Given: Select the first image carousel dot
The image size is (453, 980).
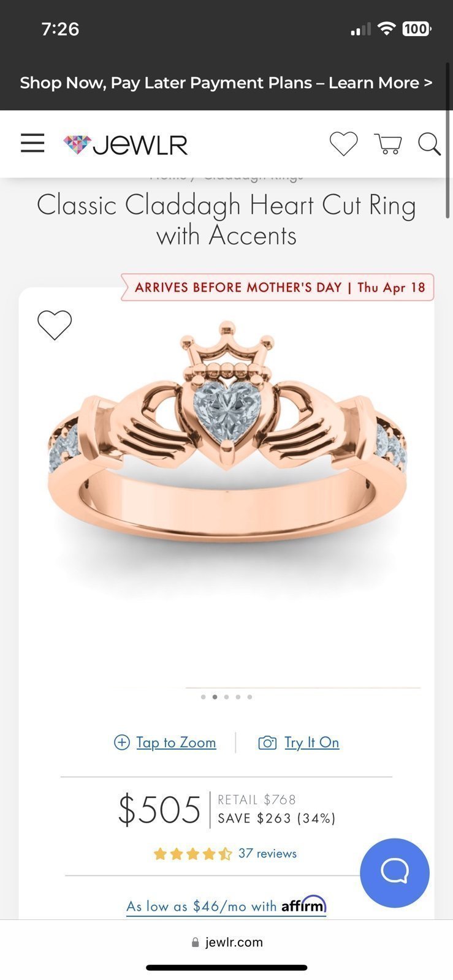Looking at the screenshot, I should click(x=204, y=697).
